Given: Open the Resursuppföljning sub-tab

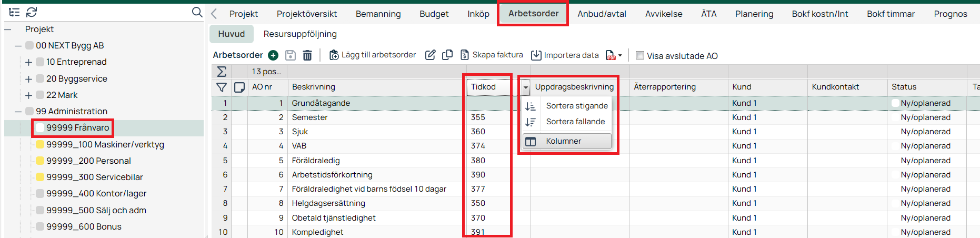Looking at the screenshot, I should [x=300, y=34].
